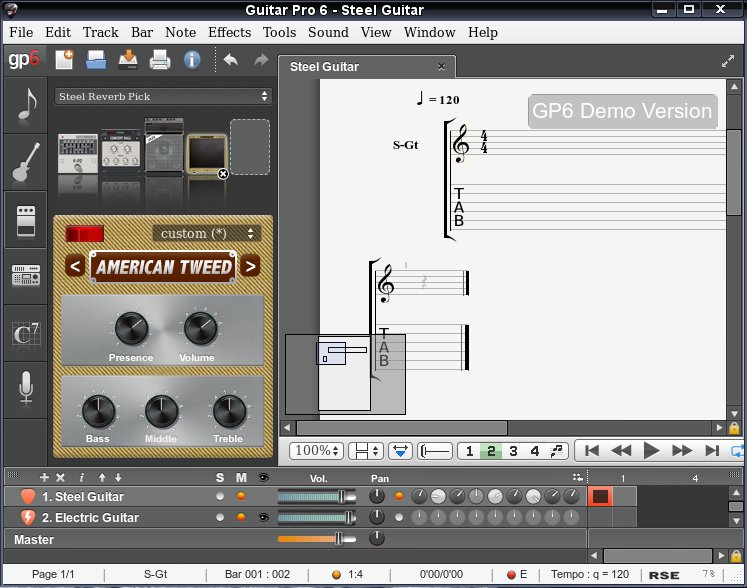Image resolution: width=747 pixels, height=588 pixels.
Task: Toggle Steel Guitar orange effect enable dot
Action: point(399,496)
